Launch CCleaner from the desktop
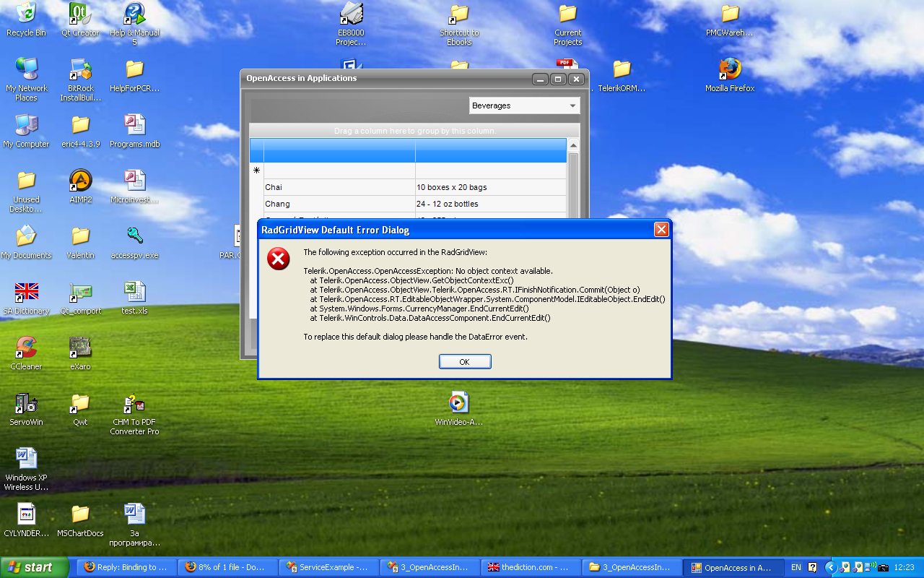 tap(26, 353)
